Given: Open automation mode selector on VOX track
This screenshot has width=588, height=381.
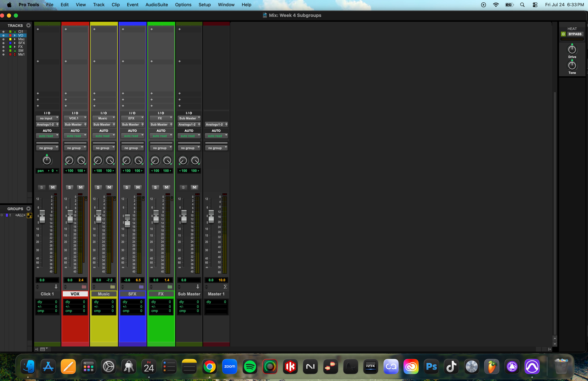Looking at the screenshot, I should tap(75, 136).
